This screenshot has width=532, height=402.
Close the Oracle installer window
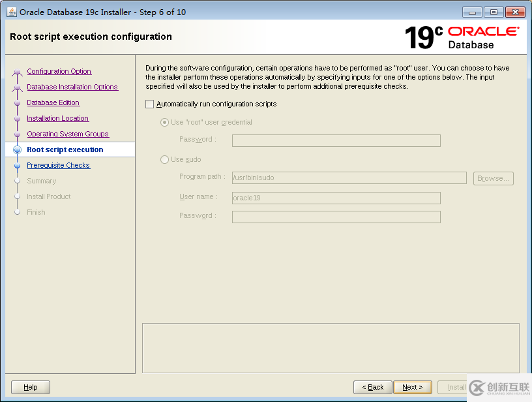point(515,12)
